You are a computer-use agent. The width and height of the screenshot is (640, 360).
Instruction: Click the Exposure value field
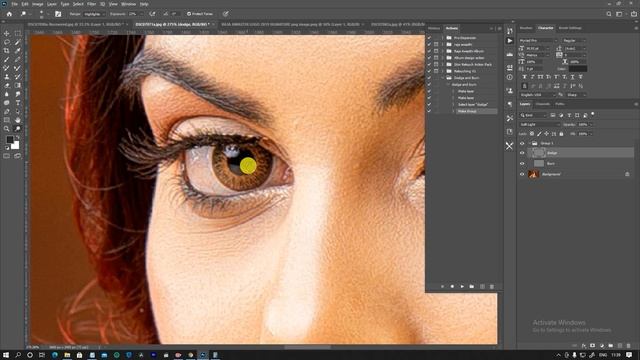coord(133,14)
